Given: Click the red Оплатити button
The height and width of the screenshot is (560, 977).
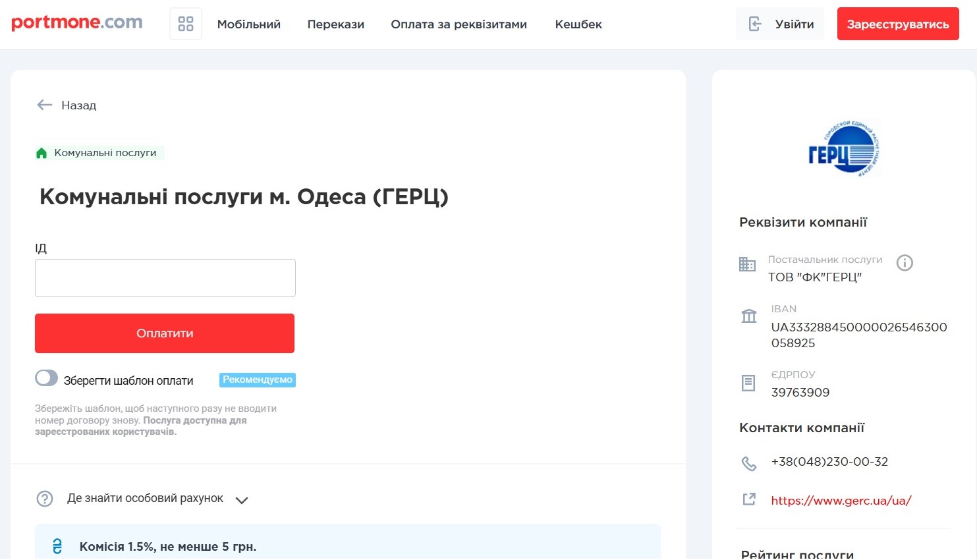Looking at the screenshot, I should [x=165, y=333].
